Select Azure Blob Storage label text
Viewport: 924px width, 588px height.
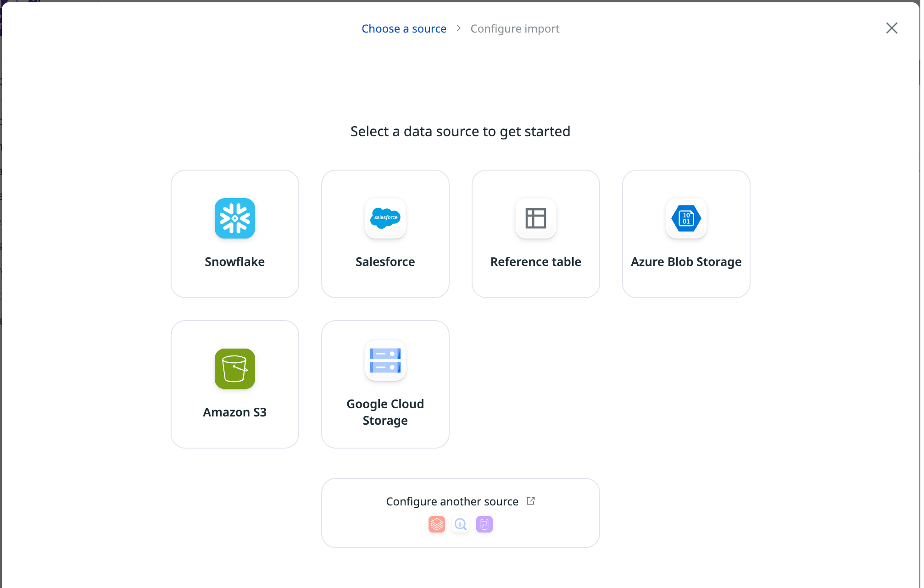tap(686, 262)
